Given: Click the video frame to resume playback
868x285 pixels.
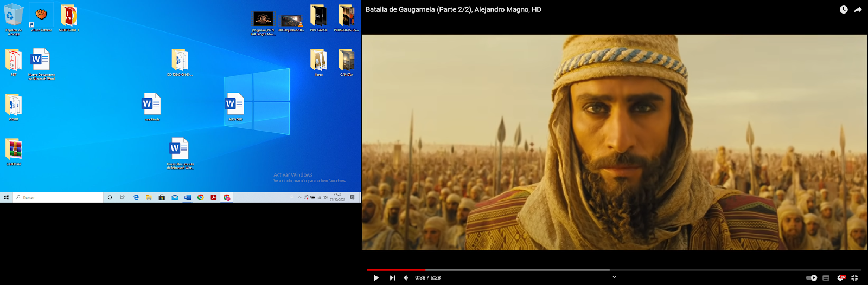Looking at the screenshot, I should point(614,142).
